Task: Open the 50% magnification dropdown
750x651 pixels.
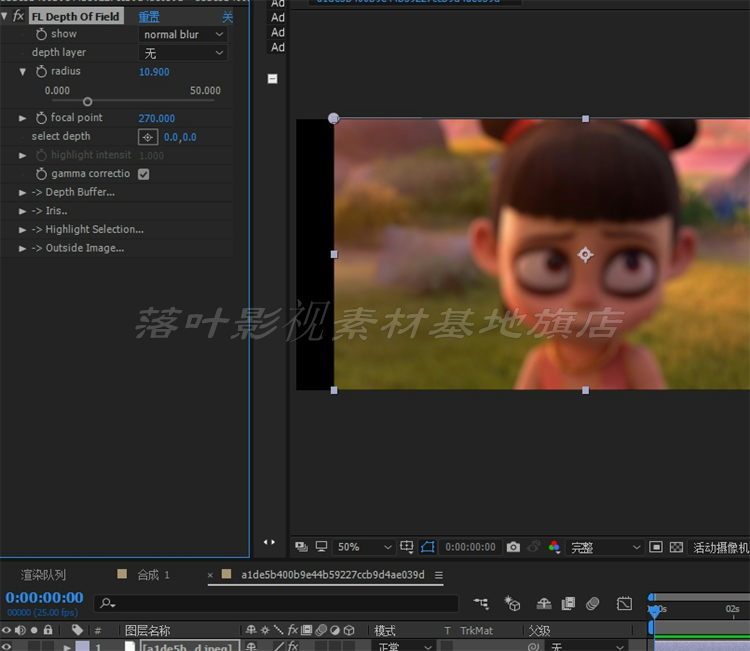Action: pos(364,547)
